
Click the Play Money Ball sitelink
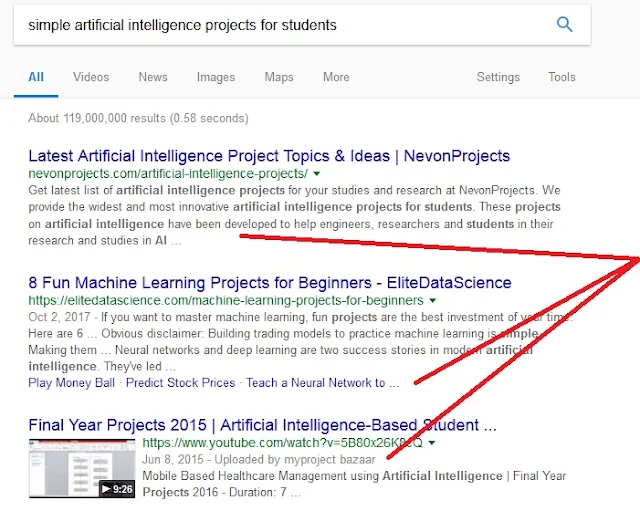74,382
